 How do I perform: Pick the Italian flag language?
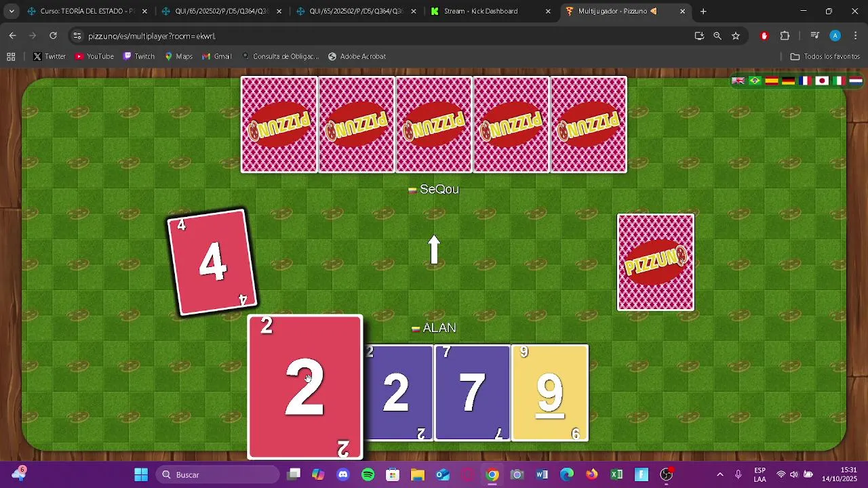click(839, 81)
